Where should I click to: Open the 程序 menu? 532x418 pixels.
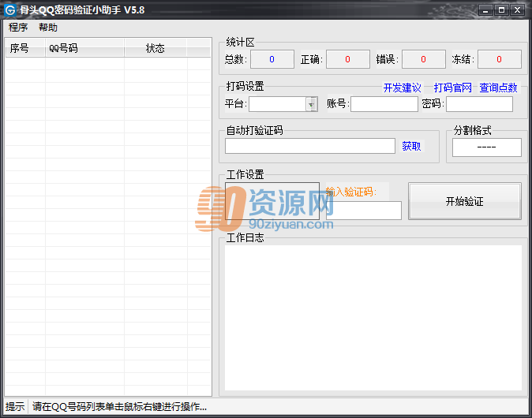(x=18, y=27)
